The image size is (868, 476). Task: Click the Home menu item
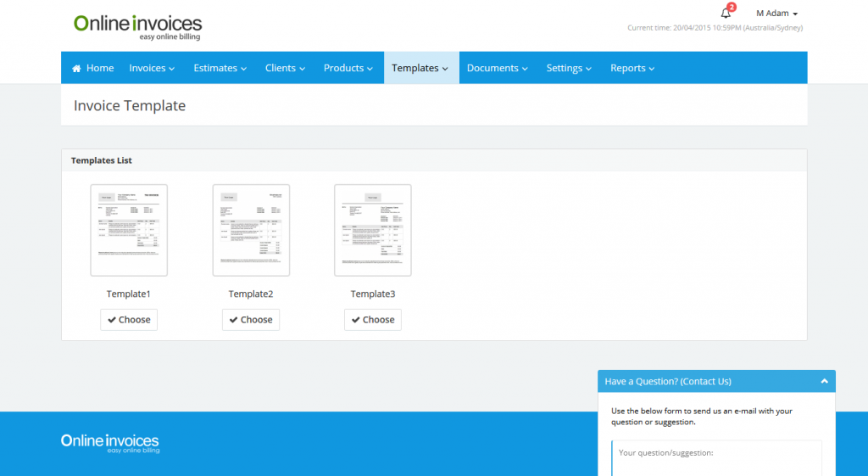pyautogui.click(x=93, y=68)
